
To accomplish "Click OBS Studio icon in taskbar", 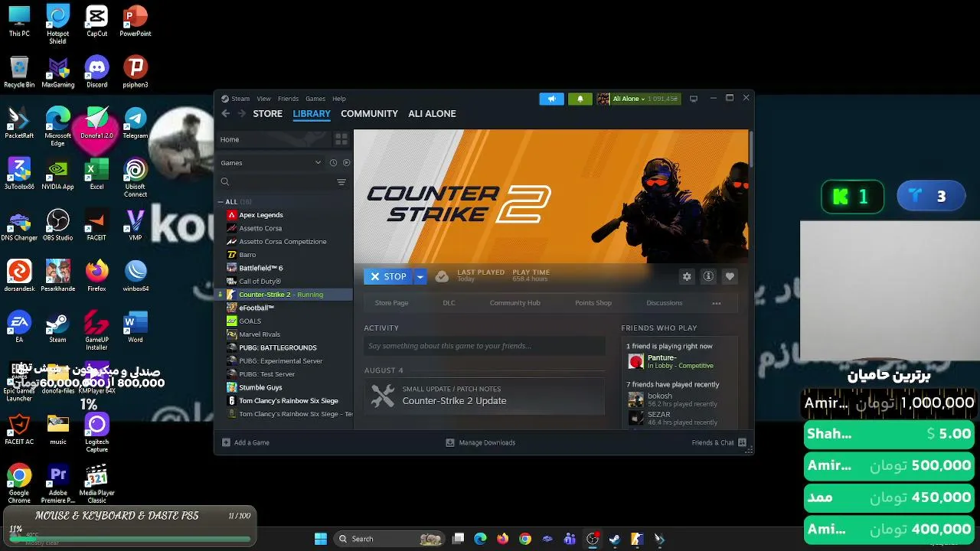I will 592,539.
